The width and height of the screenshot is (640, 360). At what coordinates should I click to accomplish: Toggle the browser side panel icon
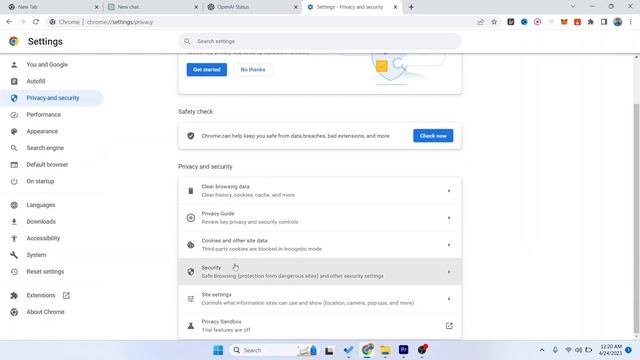coord(604,22)
